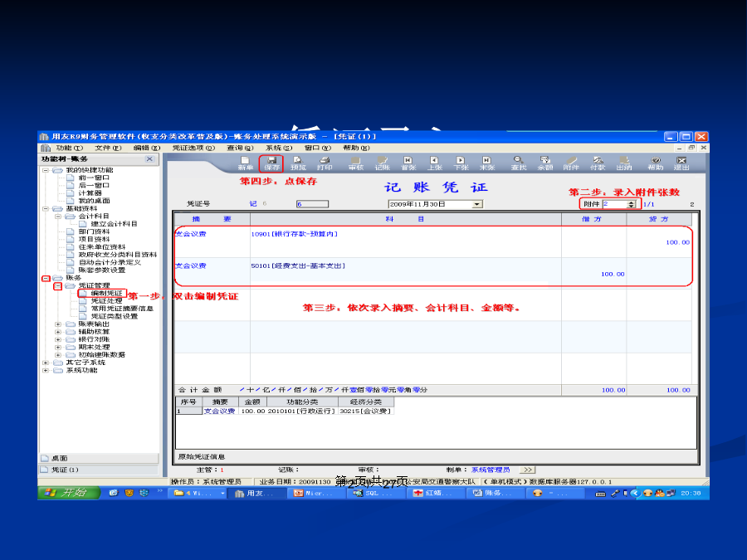Image resolution: width=747 pixels, height=560 pixels.
Task: Open 编辑 menu in menu bar
Action: click(x=147, y=149)
